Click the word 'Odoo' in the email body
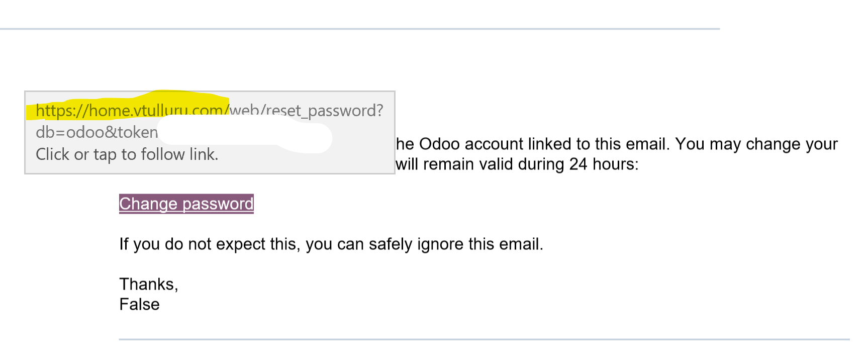 (x=439, y=144)
